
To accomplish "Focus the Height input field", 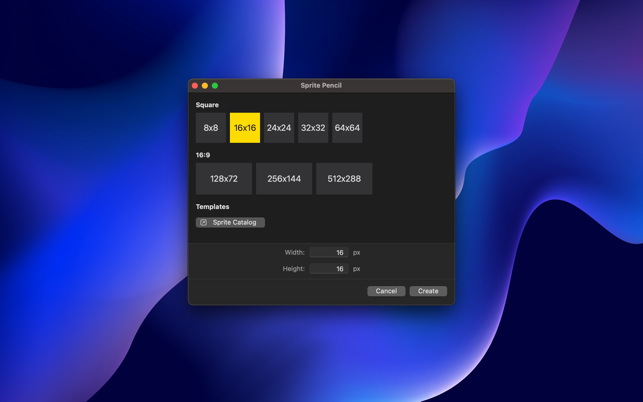I will tap(329, 269).
